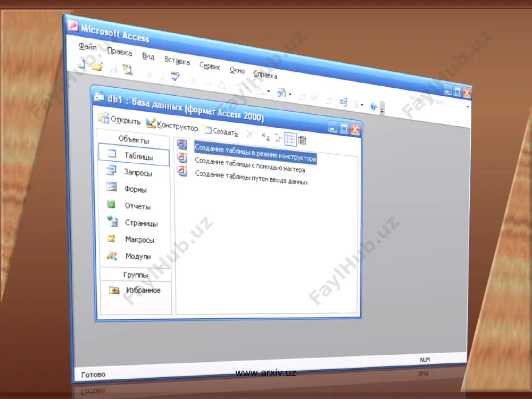Viewport: 532px width, 399px height.
Task: Click the Tables icon in Objects pane
Action: tap(112, 154)
